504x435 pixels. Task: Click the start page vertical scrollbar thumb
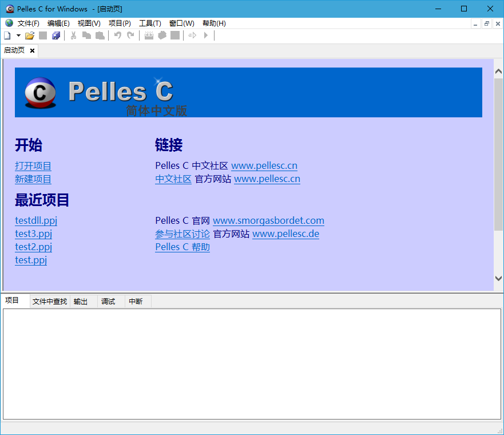point(498,155)
